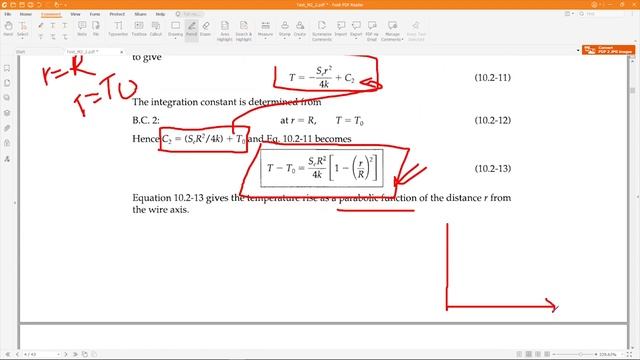The image size is (640, 360).
Task: Click the Find search field
Action: pos(603,14)
